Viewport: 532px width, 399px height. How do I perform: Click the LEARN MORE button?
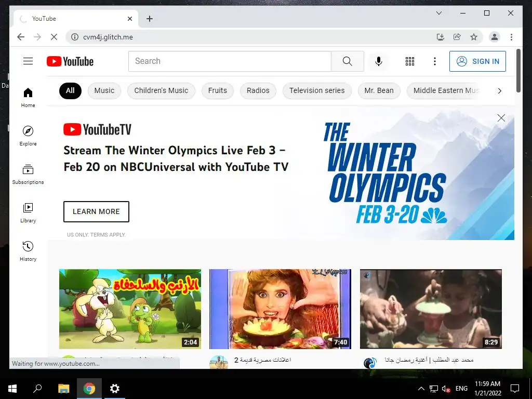click(x=96, y=212)
